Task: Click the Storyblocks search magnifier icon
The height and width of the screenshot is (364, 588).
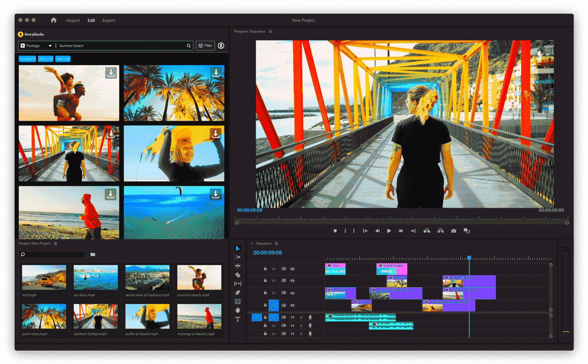Action: 188,45
